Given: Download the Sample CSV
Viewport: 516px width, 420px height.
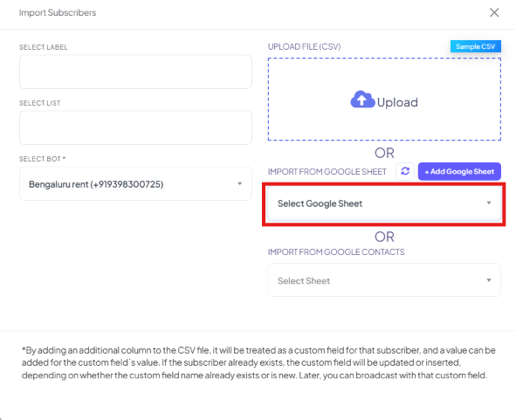Looking at the screenshot, I should coord(476,46).
